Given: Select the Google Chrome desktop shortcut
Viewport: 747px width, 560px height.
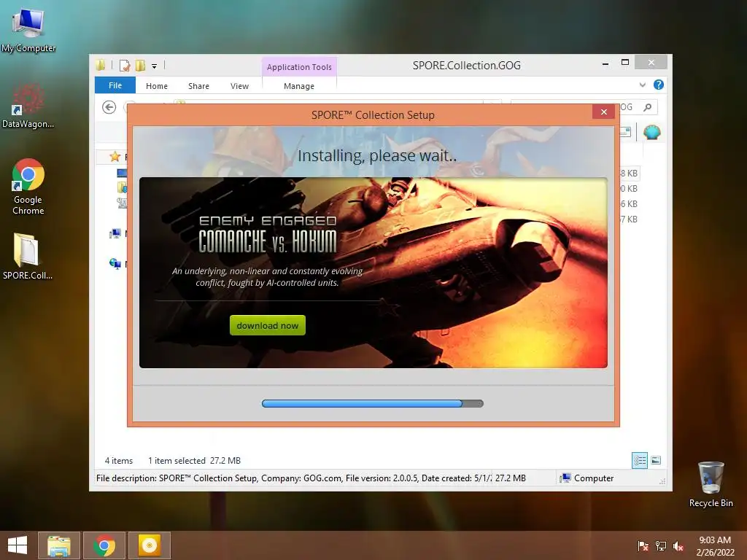Looking at the screenshot, I should [28, 187].
